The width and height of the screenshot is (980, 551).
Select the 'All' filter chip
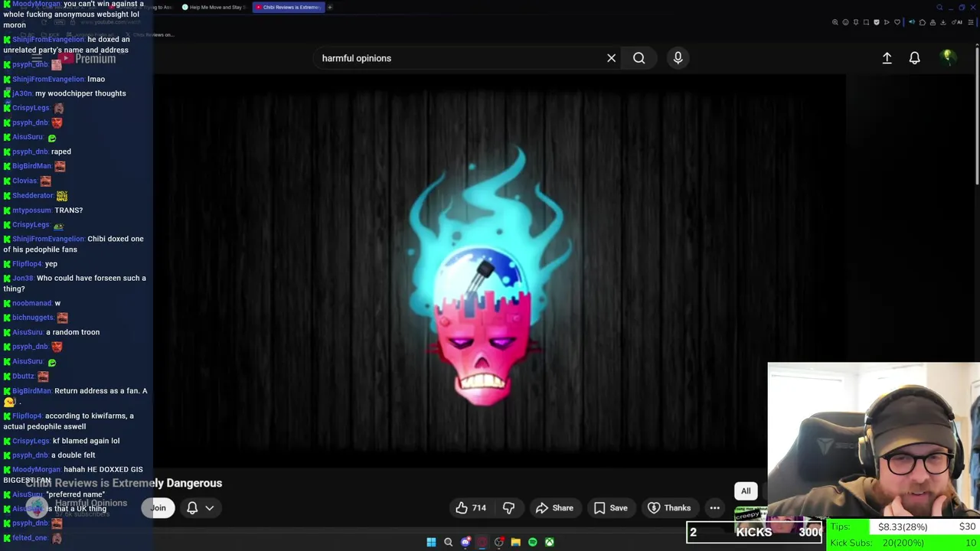[x=746, y=491]
